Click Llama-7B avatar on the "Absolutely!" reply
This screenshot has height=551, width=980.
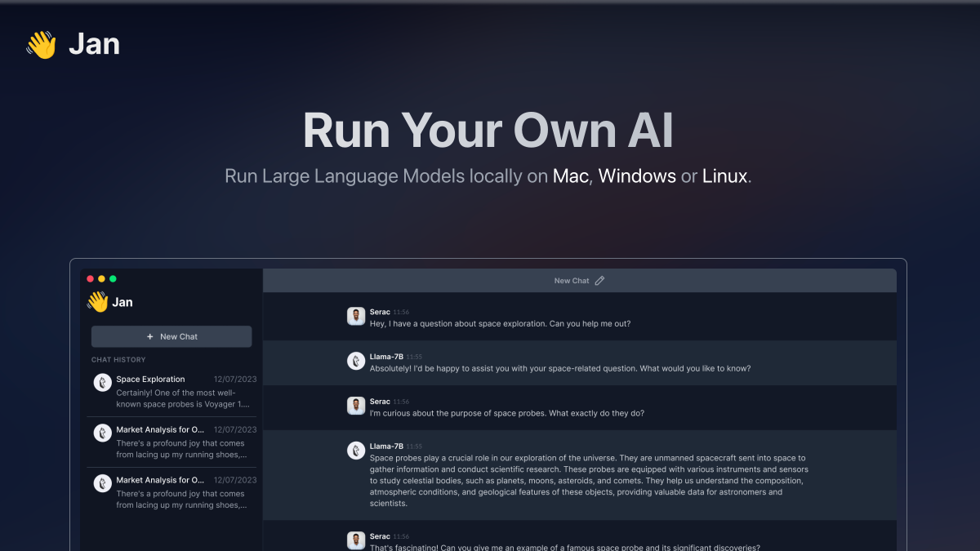point(356,361)
